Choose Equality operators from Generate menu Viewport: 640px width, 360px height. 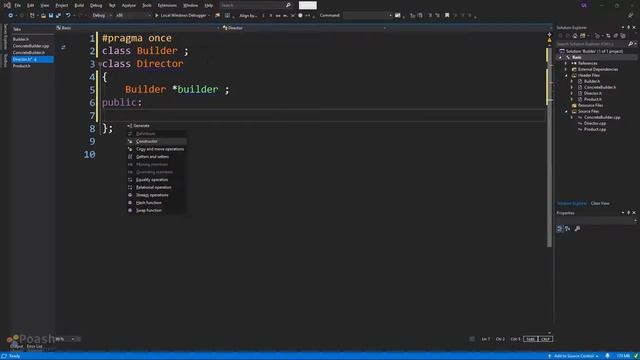point(156,180)
